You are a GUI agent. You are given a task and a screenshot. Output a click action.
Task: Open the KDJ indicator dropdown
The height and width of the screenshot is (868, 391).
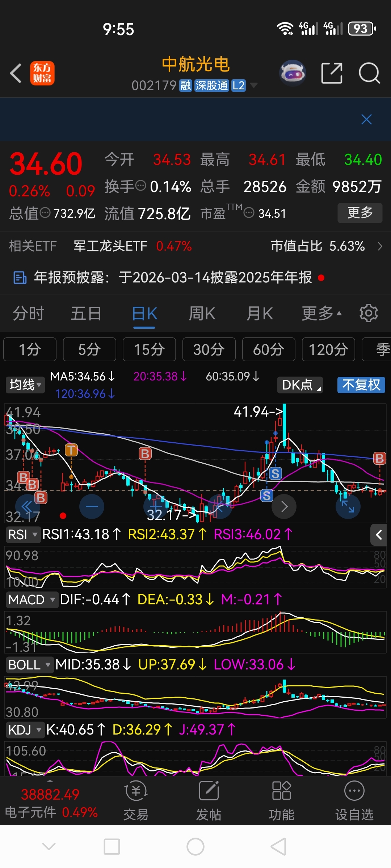(25, 730)
